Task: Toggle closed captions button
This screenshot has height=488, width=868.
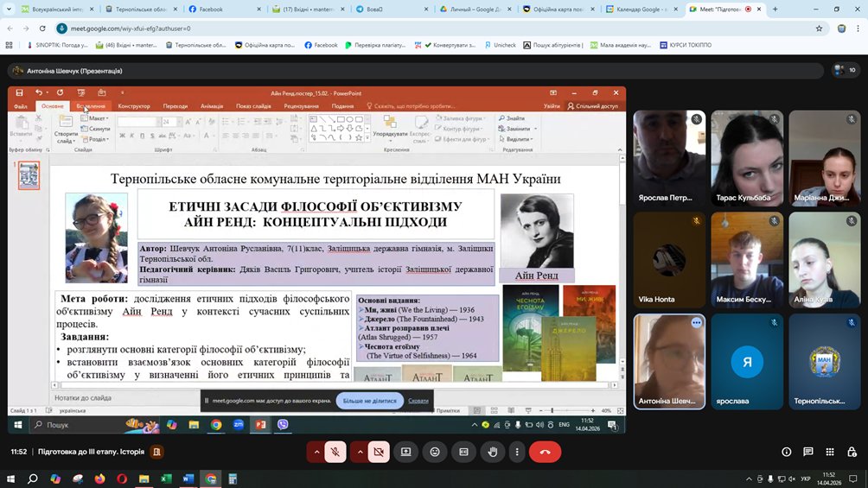Action: 464,452
